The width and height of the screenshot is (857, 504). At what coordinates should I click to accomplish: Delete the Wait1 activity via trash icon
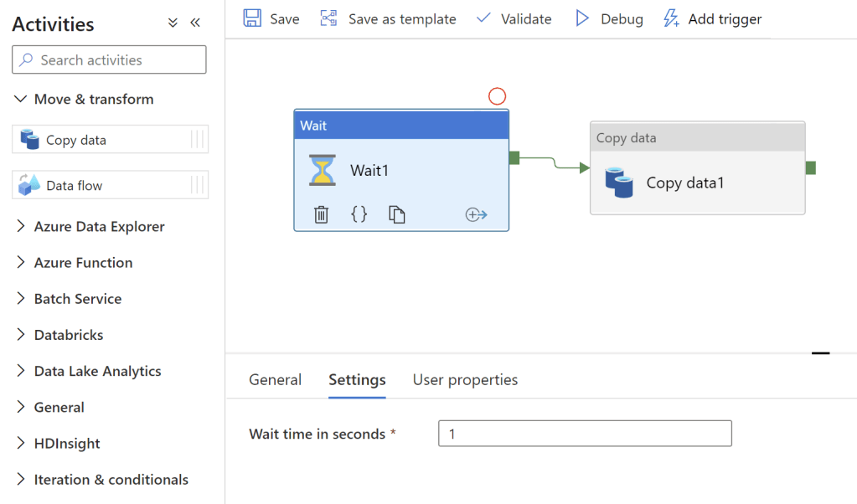321,215
